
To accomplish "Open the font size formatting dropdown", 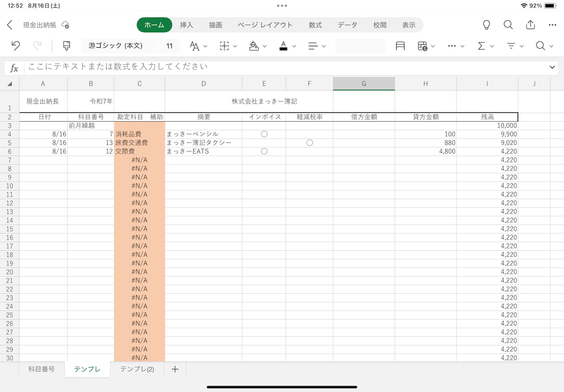I will click(199, 46).
